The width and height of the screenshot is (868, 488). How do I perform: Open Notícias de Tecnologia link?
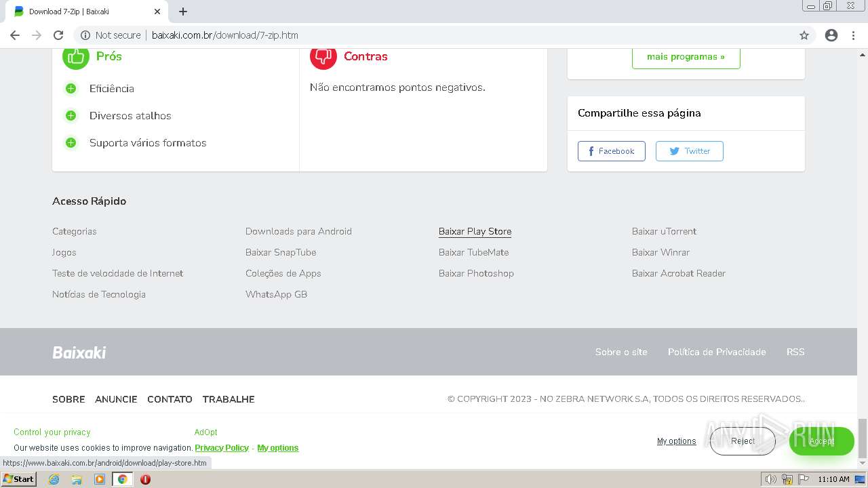pyautogui.click(x=99, y=294)
